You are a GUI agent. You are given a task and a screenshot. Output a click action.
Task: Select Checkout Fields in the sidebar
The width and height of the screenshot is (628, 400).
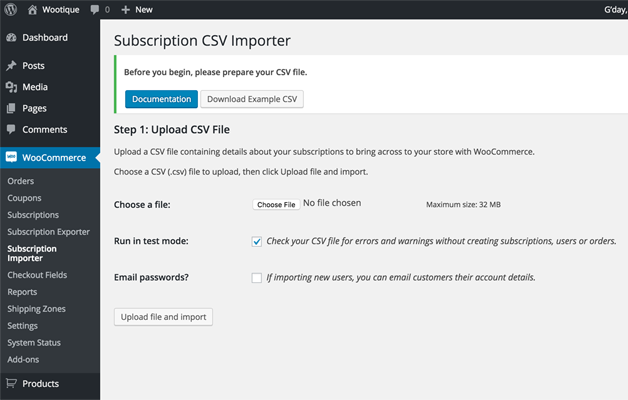37,275
